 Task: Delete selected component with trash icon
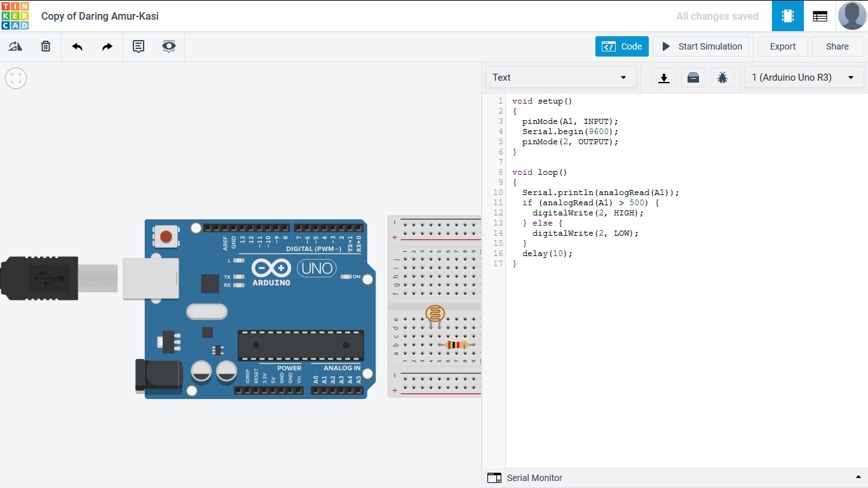tap(46, 46)
